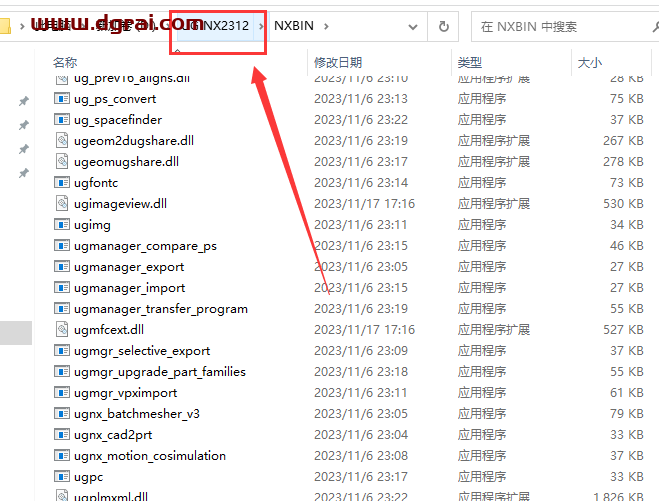Select the ugeom2dugshare.dll file name
The width and height of the screenshot is (659, 501).
[134, 141]
